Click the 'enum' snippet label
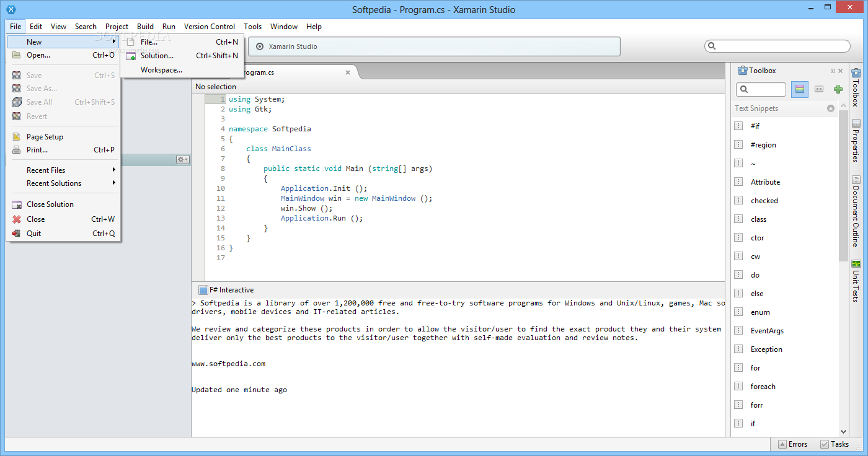 coord(760,312)
